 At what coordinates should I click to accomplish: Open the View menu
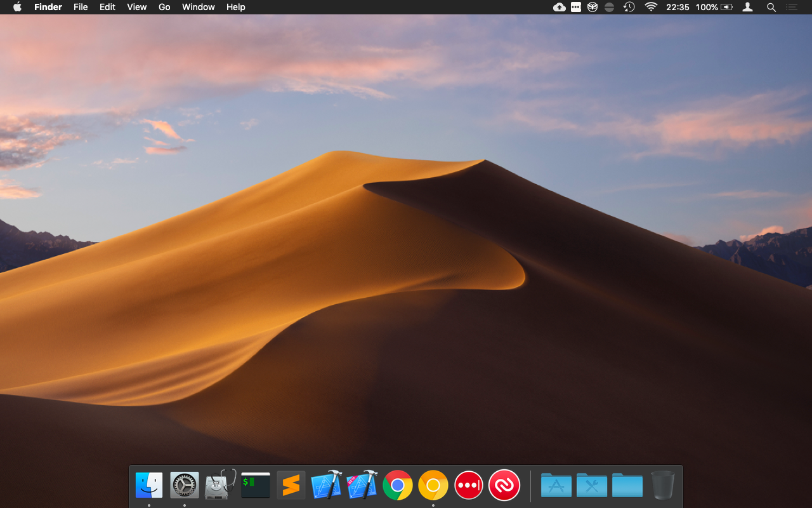pyautogui.click(x=137, y=7)
